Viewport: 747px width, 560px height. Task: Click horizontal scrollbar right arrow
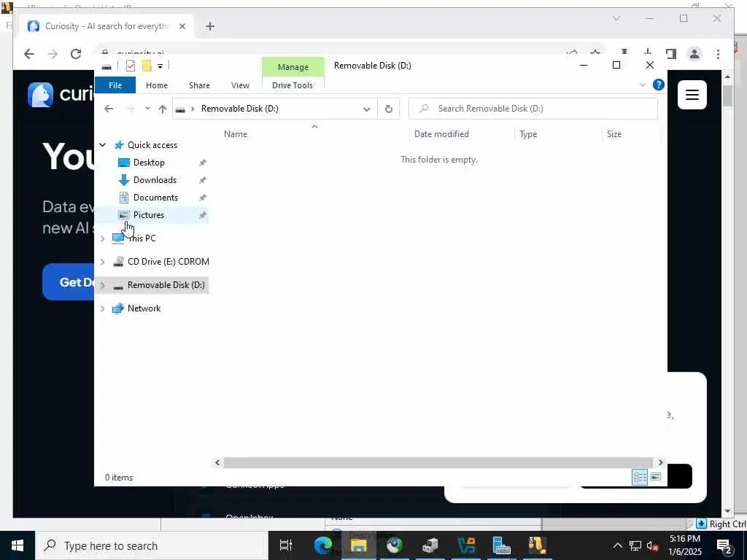tap(660, 462)
